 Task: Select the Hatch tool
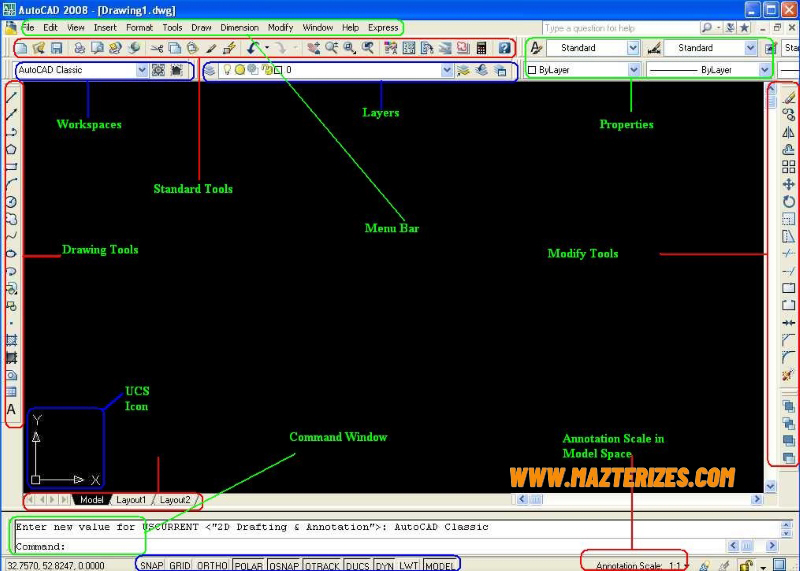11,340
